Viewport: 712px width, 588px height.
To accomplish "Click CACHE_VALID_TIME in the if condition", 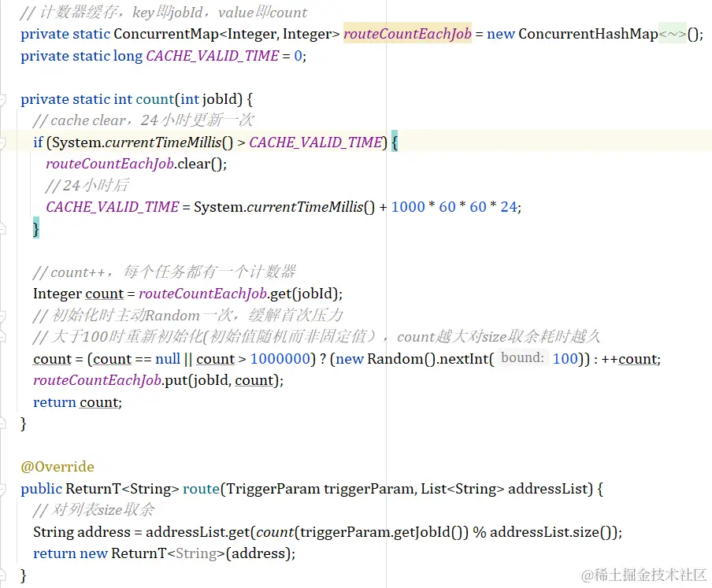I will (316, 142).
